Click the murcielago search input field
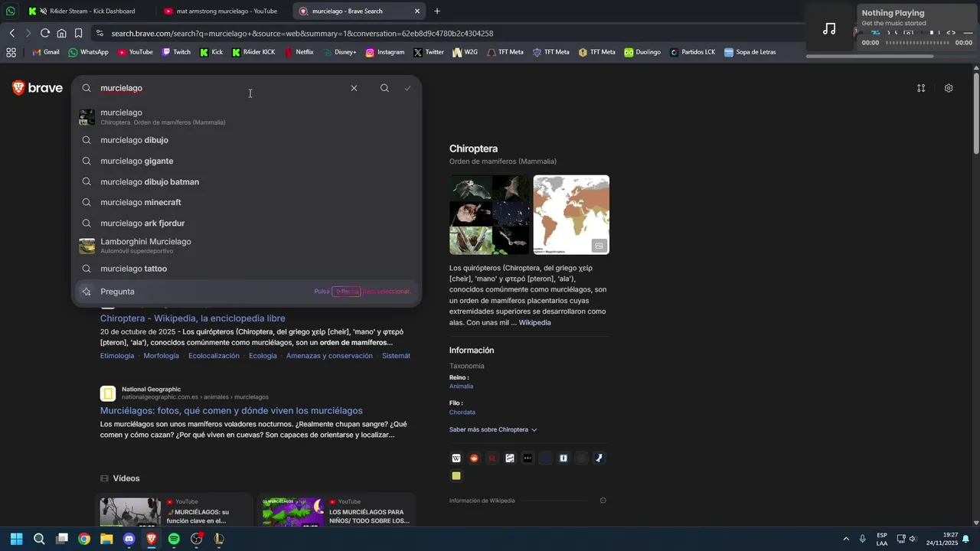 222,88
